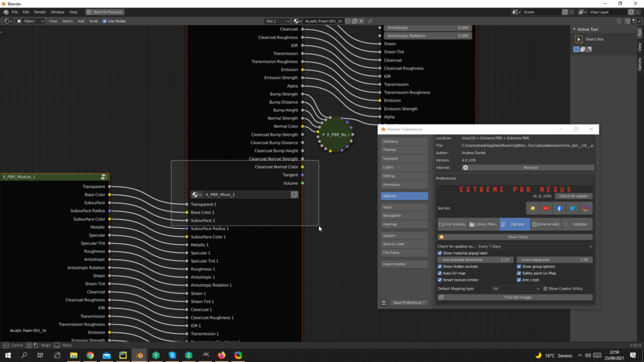The height and width of the screenshot is (362, 644).
Task: Click the shield icon on the X_PBR_Mixer_1 node
Action: (294, 195)
